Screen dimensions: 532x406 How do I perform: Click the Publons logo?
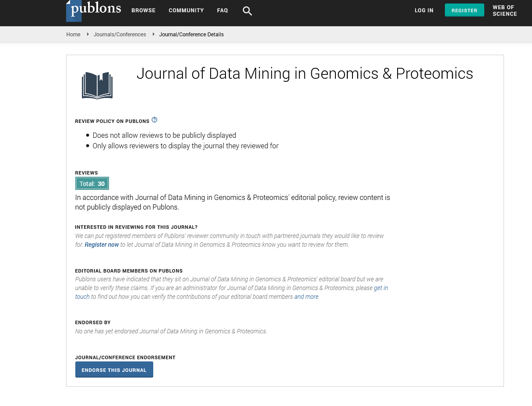94,10
